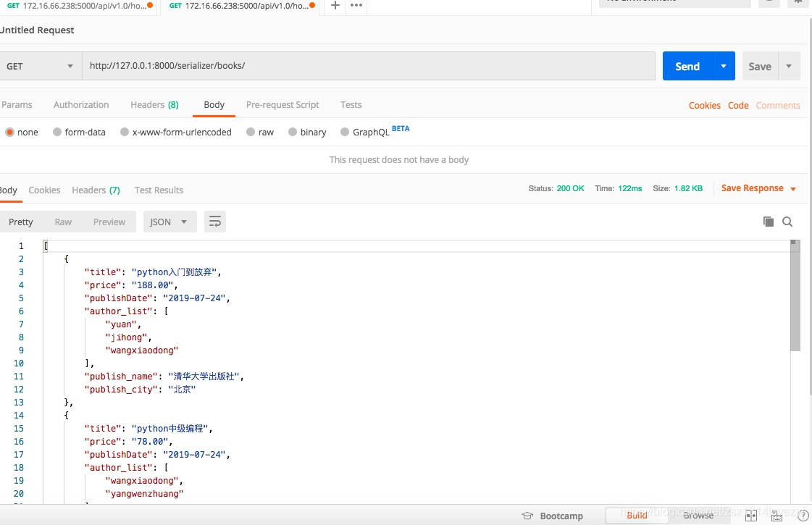Viewport: 812px width, 525px height.
Task: Open the Tests tab
Action: [351, 104]
